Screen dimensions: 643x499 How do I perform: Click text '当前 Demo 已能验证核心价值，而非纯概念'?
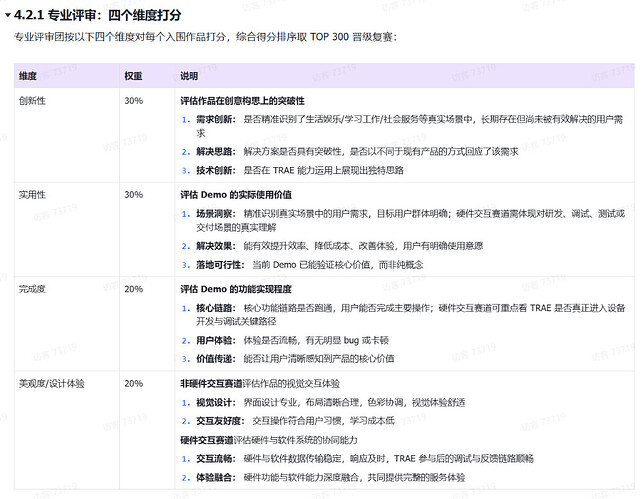338,265
